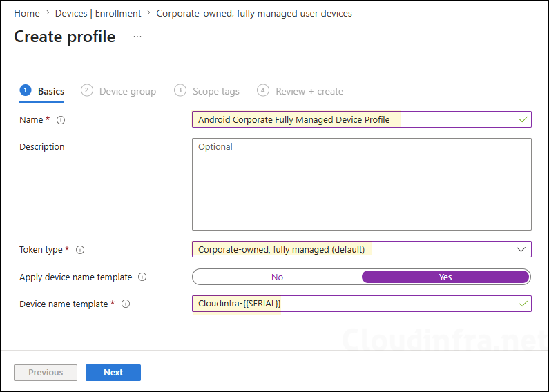Go to the Scope tags step
Screen dimensions: 549x392
click(x=206, y=91)
